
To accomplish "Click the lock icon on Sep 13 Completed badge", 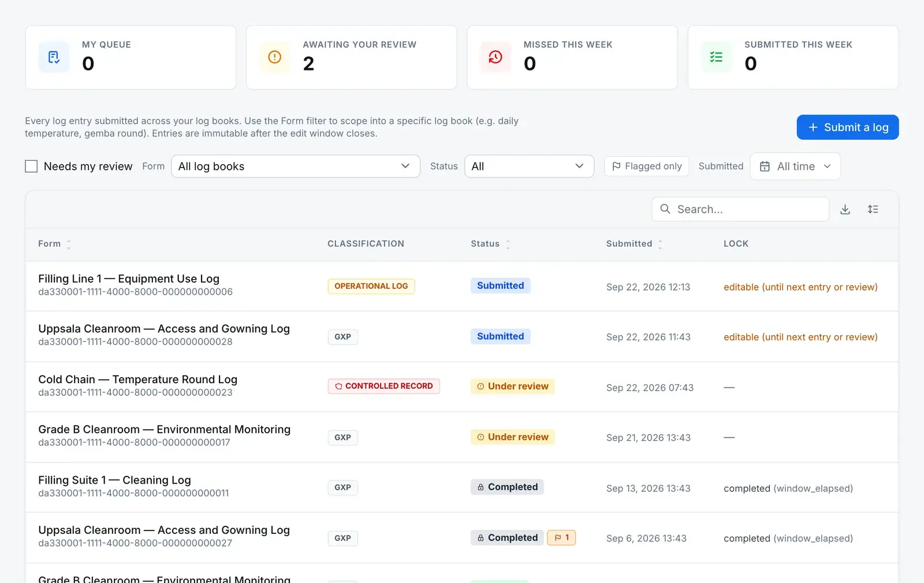I will tap(480, 487).
